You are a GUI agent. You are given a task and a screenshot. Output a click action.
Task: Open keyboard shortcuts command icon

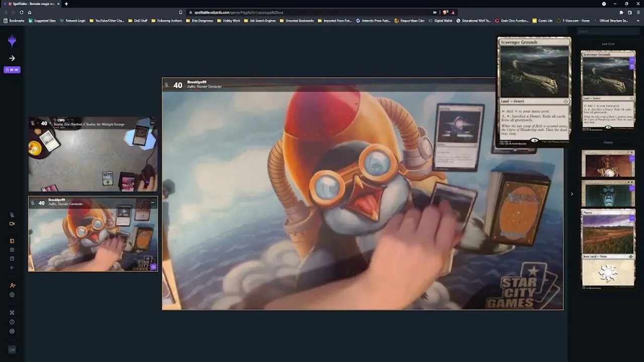tap(12, 312)
